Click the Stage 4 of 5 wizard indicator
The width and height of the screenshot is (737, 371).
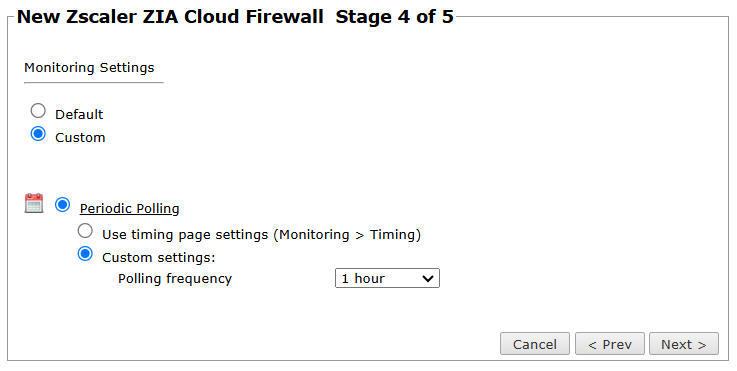point(394,16)
